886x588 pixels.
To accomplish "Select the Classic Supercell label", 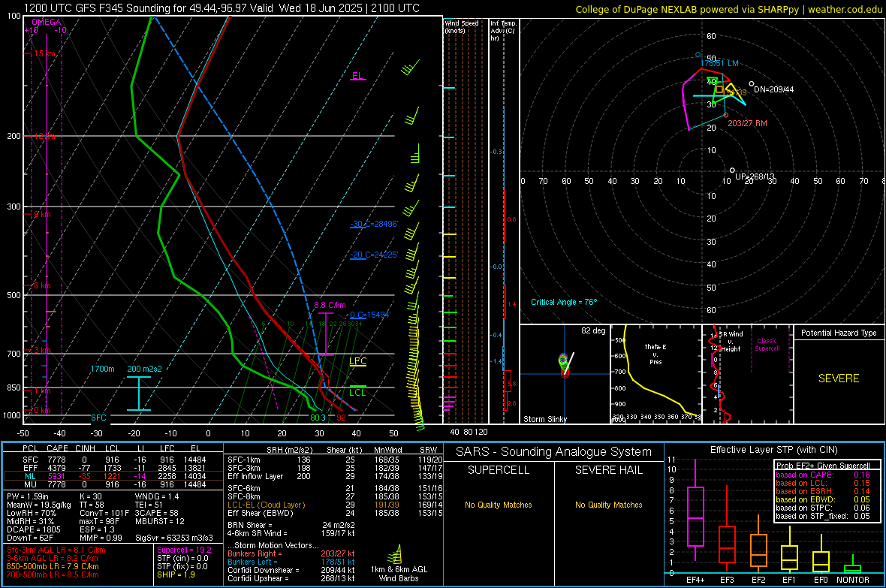I will click(x=767, y=345).
